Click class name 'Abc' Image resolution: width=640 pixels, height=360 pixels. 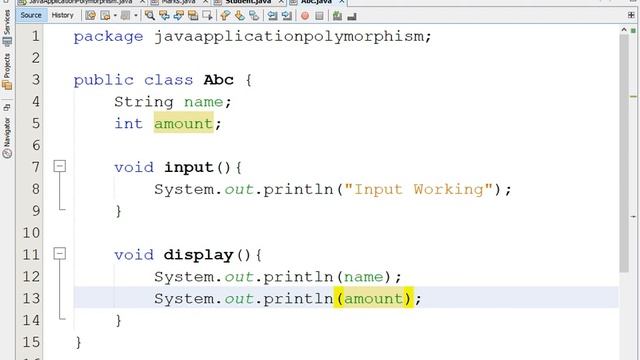[x=219, y=80]
